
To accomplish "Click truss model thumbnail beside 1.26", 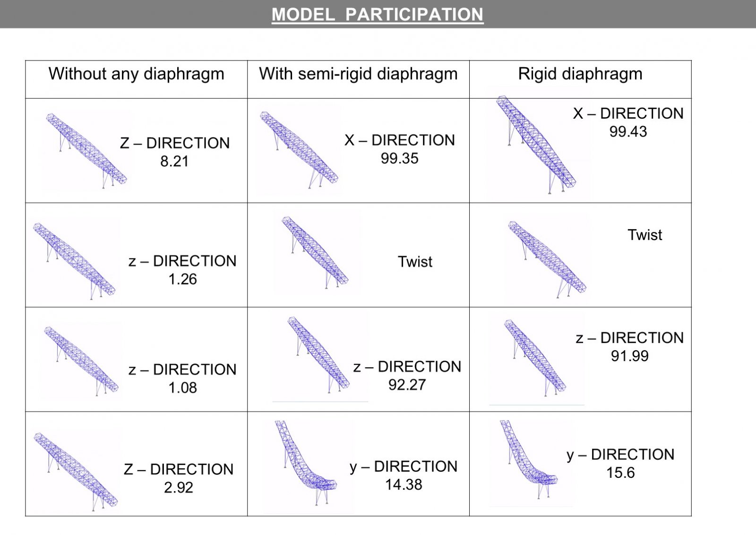I will coord(74,261).
